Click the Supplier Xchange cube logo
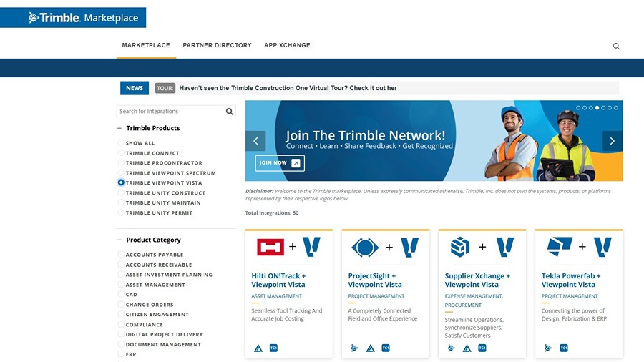The image size is (644, 362). pyautogui.click(x=460, y=247)
